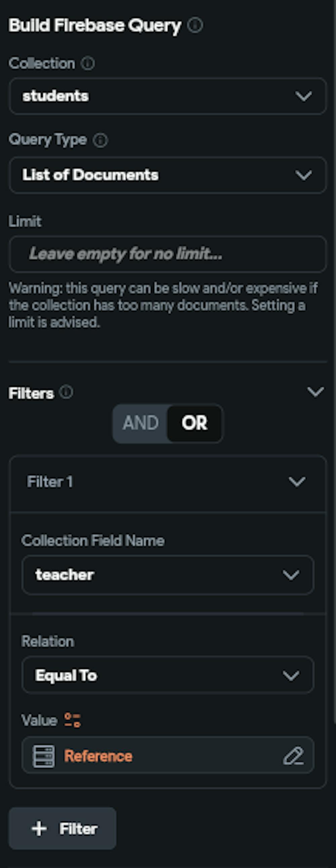
Task: Click the Query Type info icon
Action: point(100,140)
